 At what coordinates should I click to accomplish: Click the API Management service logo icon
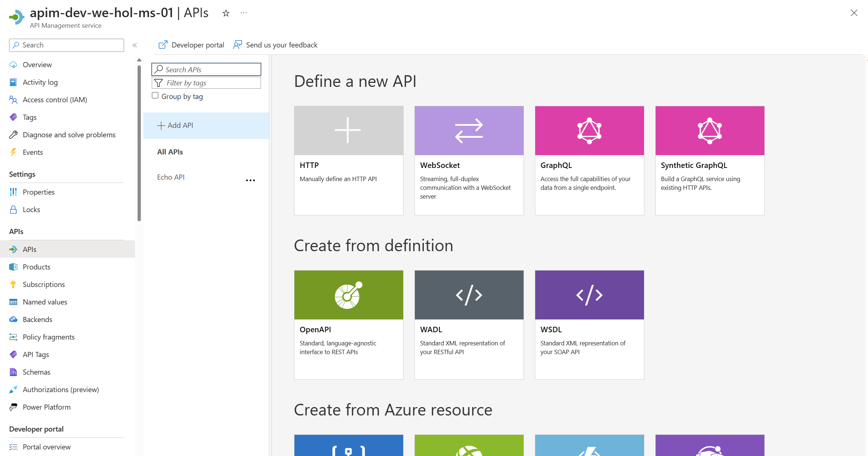(x=16, y=17)
